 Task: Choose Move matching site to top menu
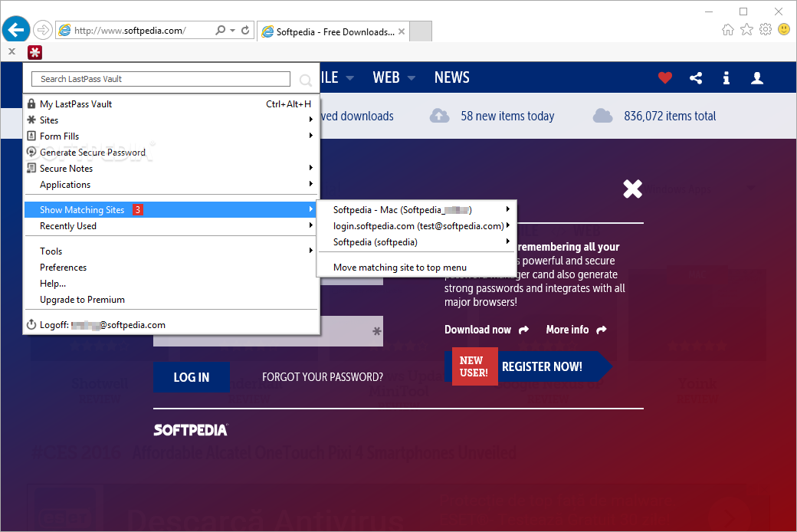tap(417, 268)
